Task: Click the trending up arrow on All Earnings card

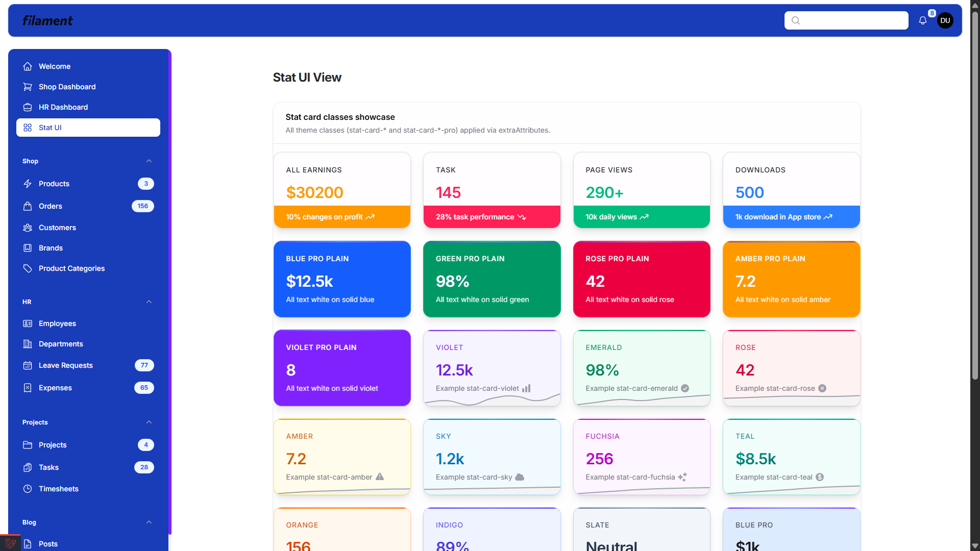Action: 370,217
